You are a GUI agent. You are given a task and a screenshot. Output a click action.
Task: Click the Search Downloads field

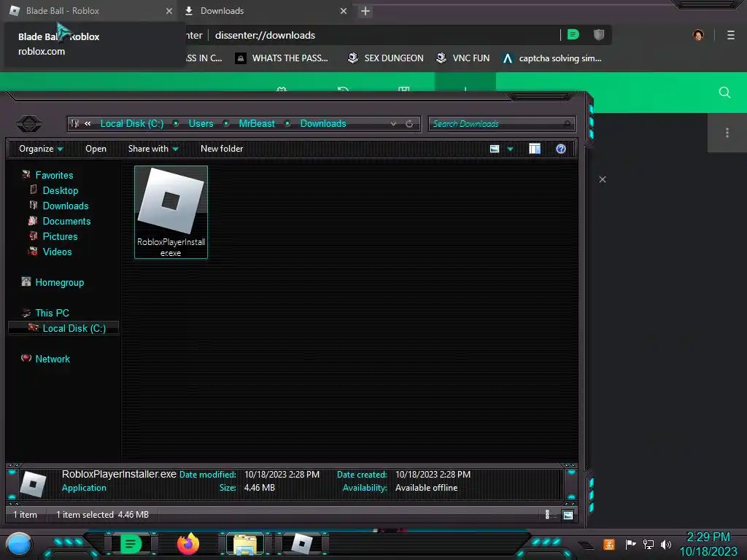(501, 124)
